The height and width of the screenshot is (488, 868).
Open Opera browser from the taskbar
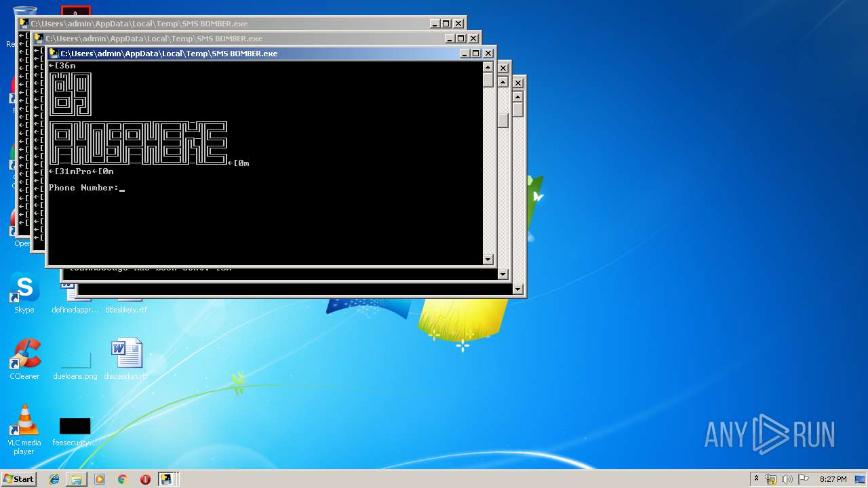145,479
